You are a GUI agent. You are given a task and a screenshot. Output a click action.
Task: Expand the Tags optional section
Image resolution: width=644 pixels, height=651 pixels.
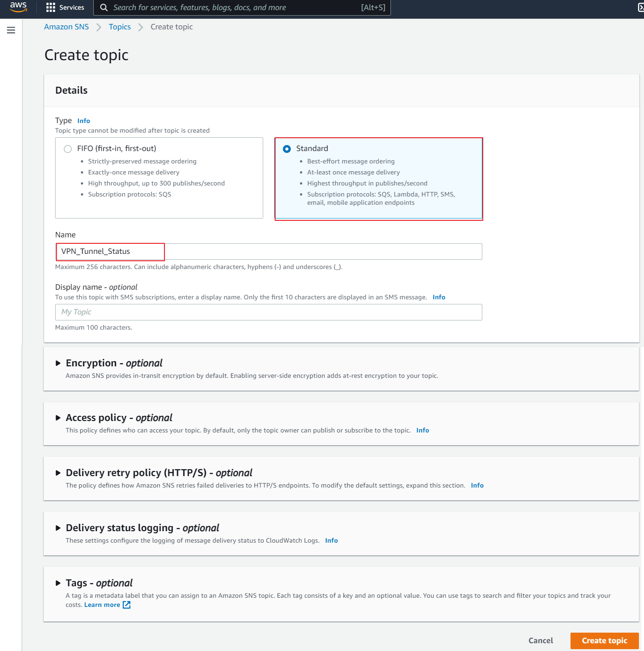coord(58,583)
